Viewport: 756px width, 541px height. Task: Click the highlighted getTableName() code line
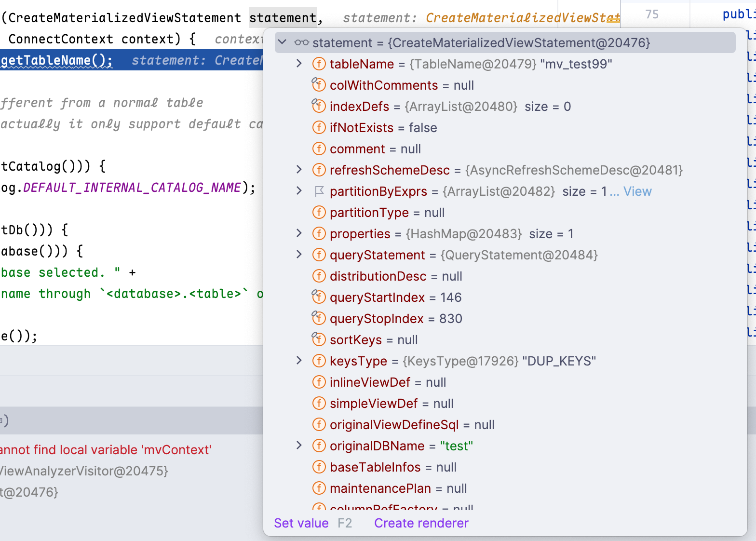132,60
